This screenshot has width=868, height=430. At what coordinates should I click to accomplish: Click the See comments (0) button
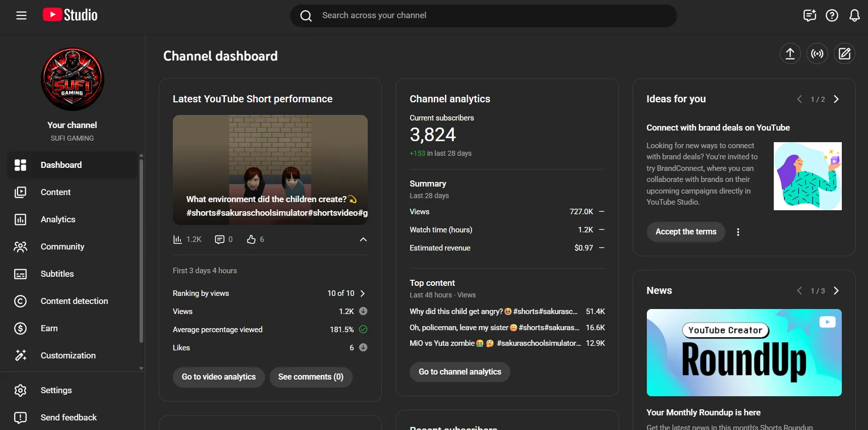(x=311, y=377)
